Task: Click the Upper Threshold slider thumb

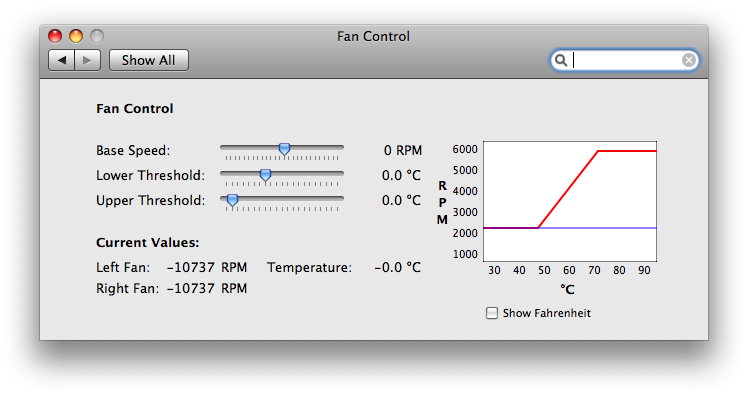Action: (232, 199)
